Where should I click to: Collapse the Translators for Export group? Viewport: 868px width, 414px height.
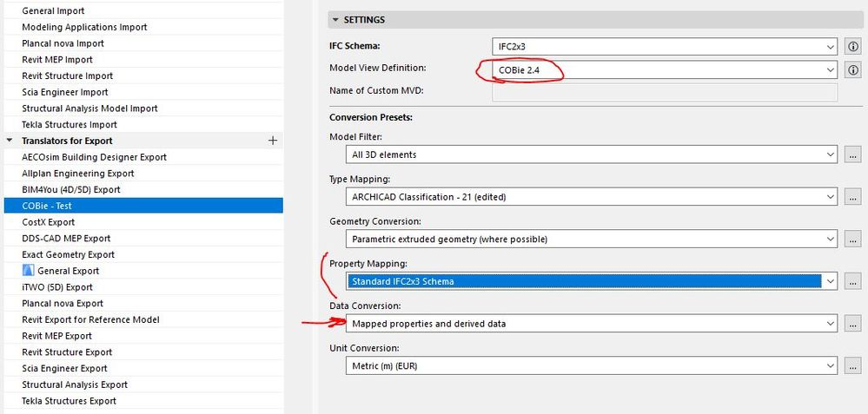pyautogui.click(x=10, y=141)
